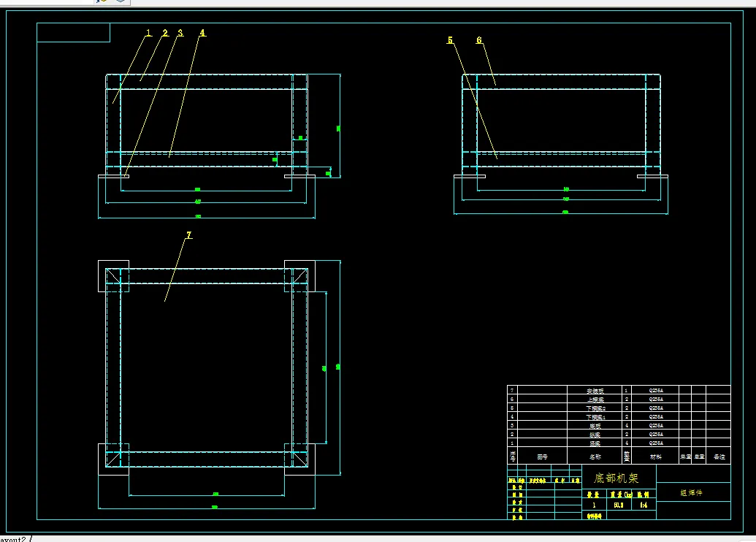
Task: Select balloon number 7 above bottom view
Action: tap(189, 234)
